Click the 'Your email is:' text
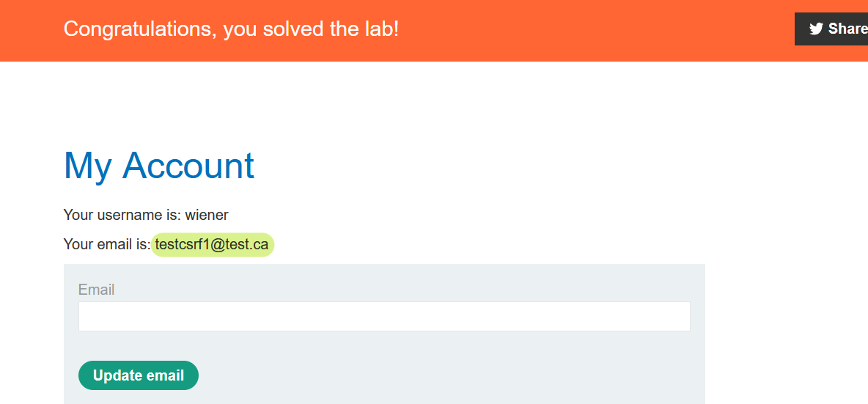868x404 pixels. coord(107,245)
